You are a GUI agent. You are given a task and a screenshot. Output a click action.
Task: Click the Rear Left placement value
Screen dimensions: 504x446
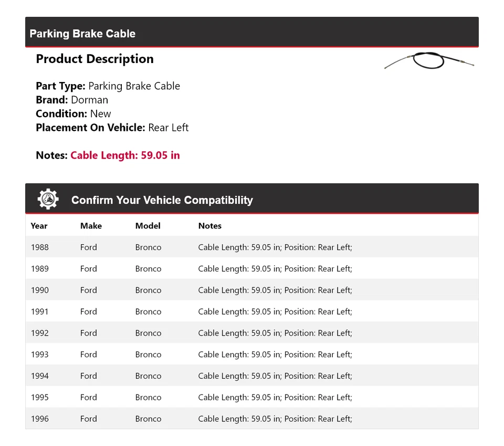168,128
